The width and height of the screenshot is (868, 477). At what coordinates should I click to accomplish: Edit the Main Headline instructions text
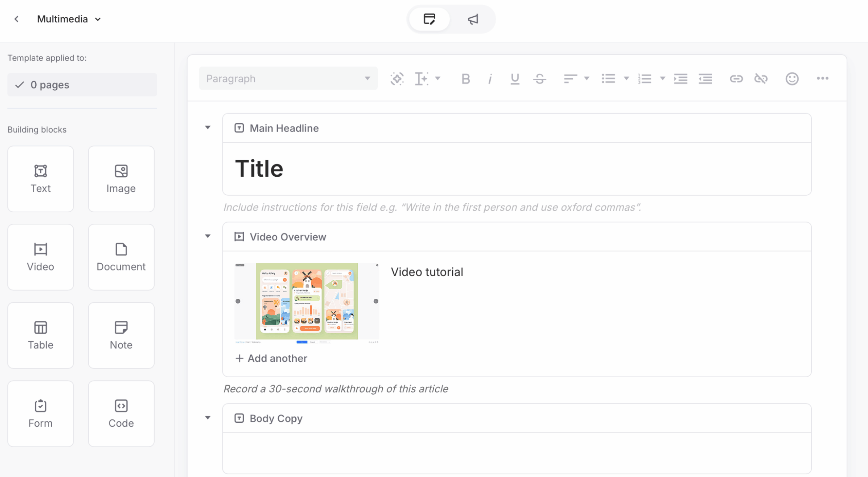tap(432, 207)
